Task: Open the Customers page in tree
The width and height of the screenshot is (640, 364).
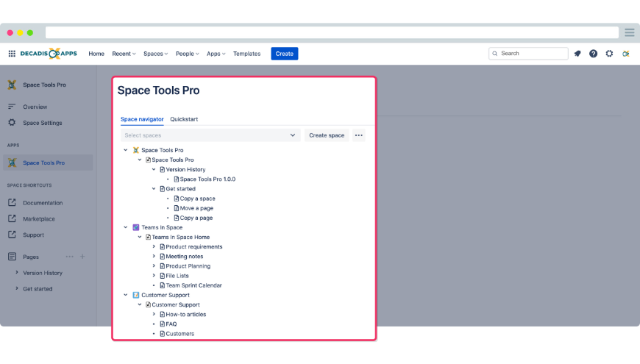Action: [x=180, y=334]
